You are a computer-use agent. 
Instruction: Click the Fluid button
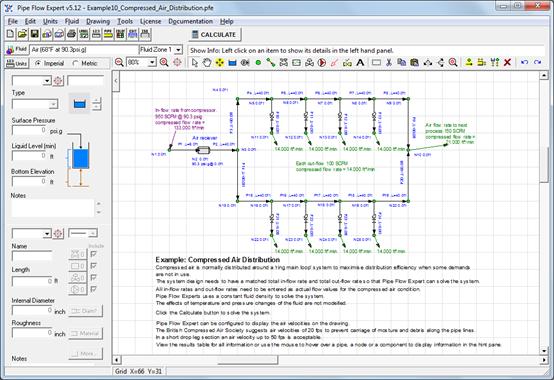[x=17, y=49]
